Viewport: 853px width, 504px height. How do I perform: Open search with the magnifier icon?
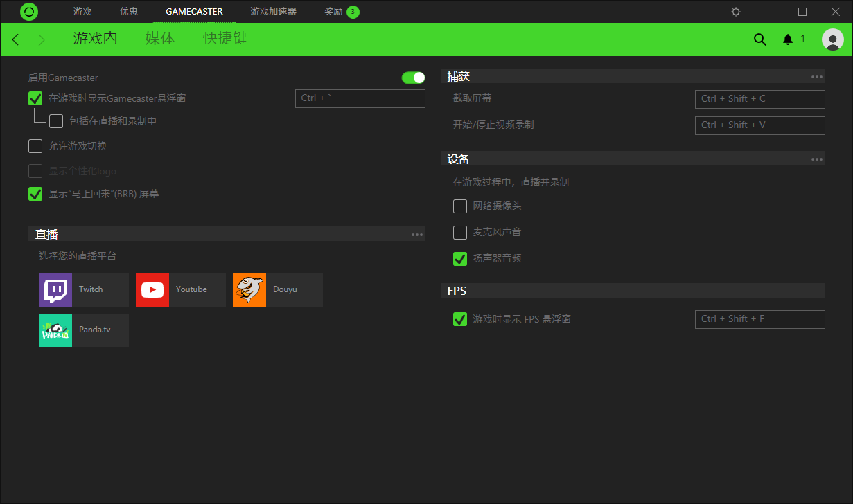[760, 39]
